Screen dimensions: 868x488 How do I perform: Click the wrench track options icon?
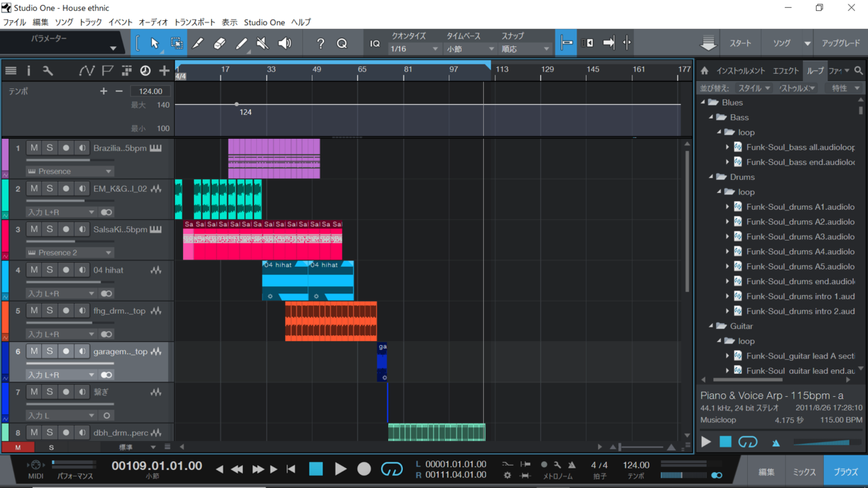[x=48, y=71]
